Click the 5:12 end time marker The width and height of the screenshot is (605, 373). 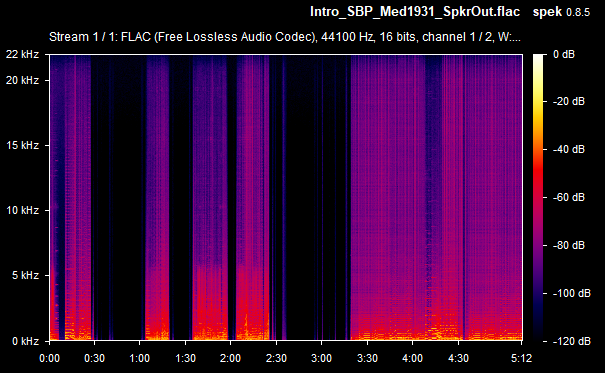point(521,358)
